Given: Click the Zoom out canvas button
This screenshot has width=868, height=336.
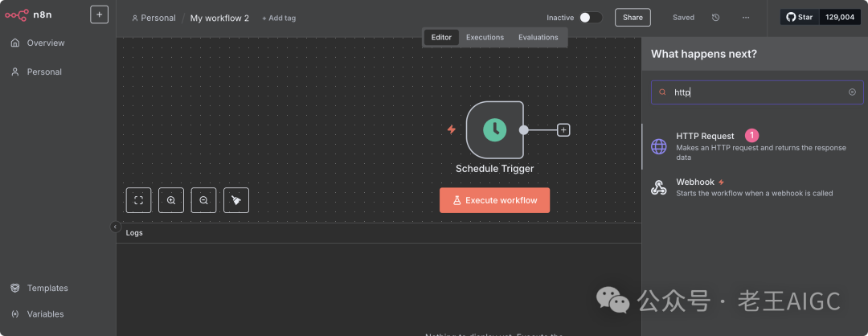Looking at the screenshot, I should pyautogui.click(x=203, y=200).
